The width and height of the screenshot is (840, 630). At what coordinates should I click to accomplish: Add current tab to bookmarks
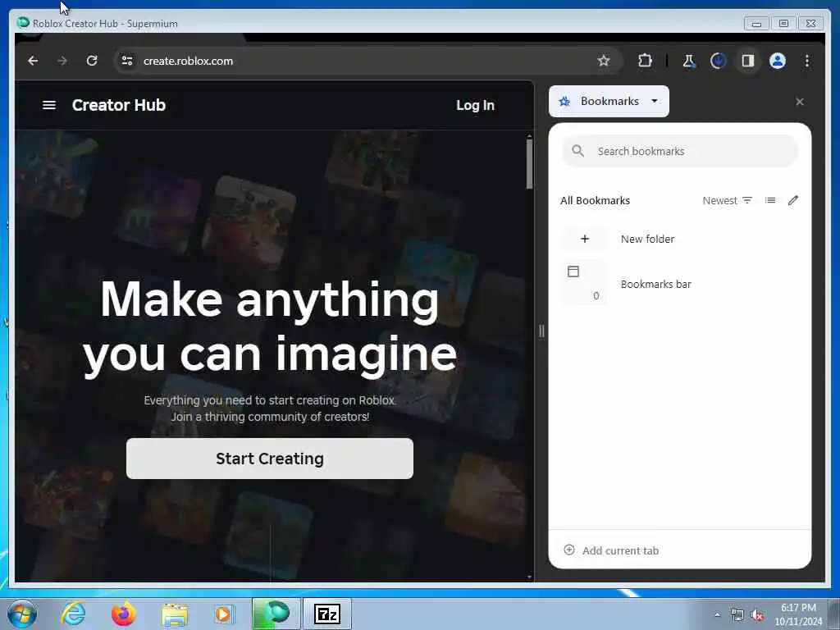611,550
